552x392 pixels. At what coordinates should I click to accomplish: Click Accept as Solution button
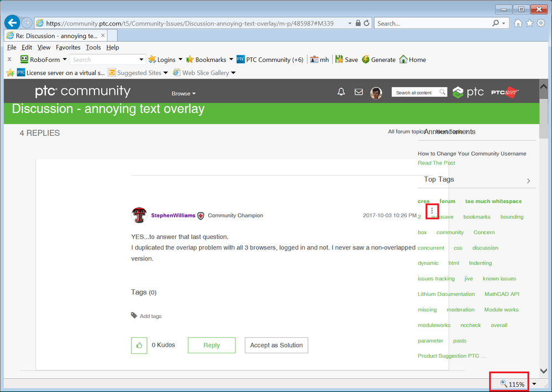point(276,345)
